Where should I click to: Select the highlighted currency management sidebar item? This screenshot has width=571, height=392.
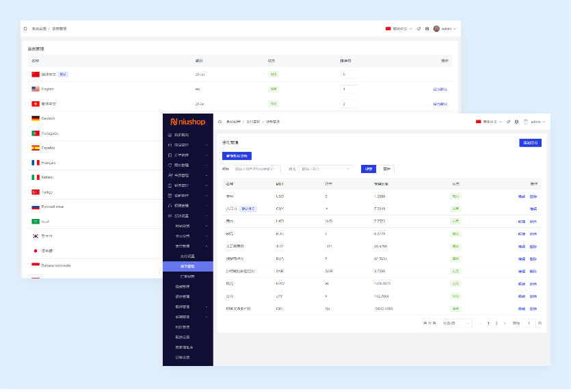click(x=188, y=266)
